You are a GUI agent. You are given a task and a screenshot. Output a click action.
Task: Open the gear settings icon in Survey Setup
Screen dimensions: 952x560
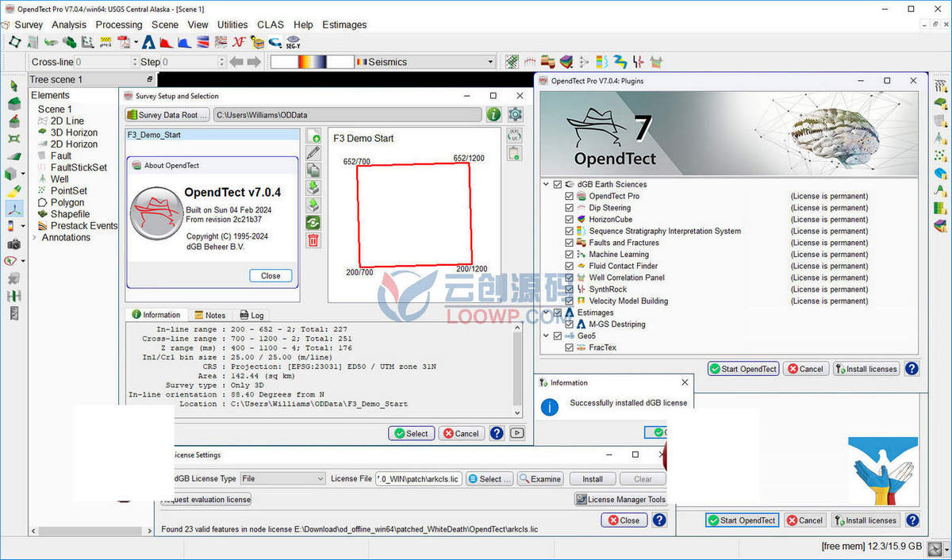point(515,114)
